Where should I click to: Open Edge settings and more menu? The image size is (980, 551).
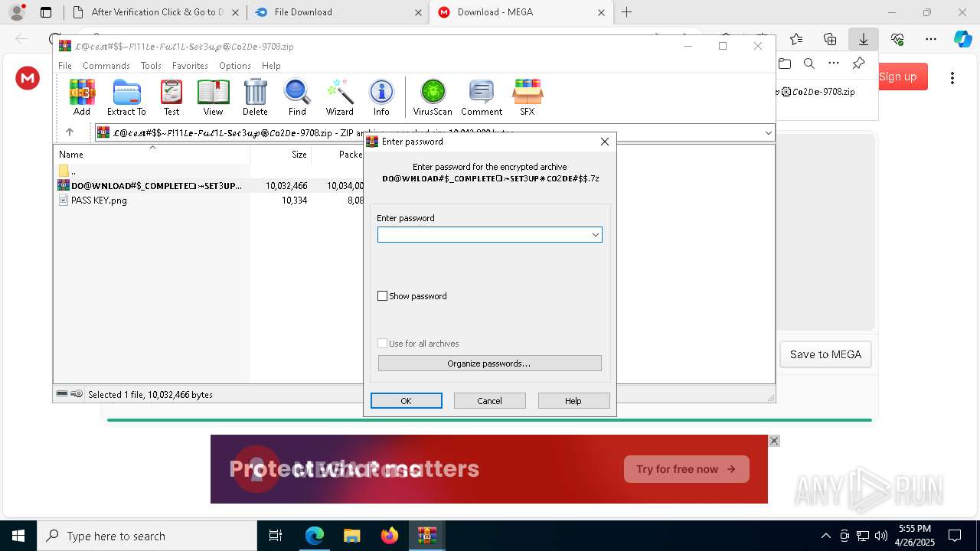pos(931,39)
